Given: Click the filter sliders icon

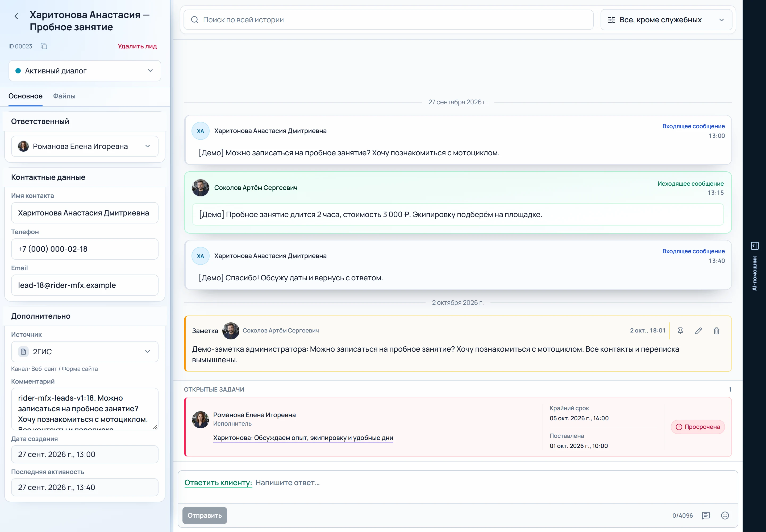Looking at the screenshot, I should pyautogui.click(x=611, y=20).
